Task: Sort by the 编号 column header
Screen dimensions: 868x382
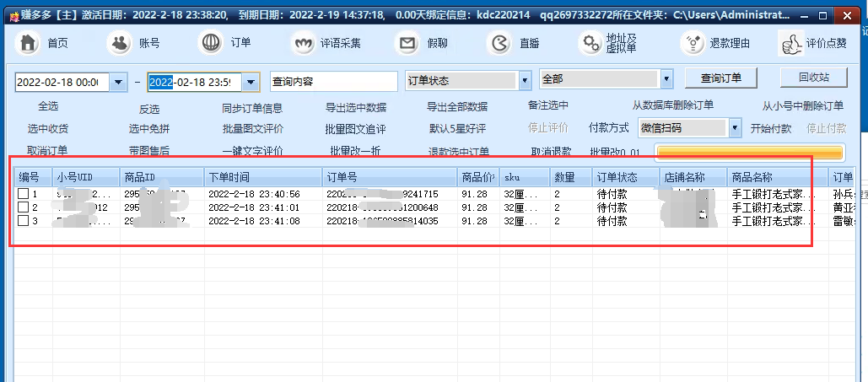Action: (x=33, y=177)
